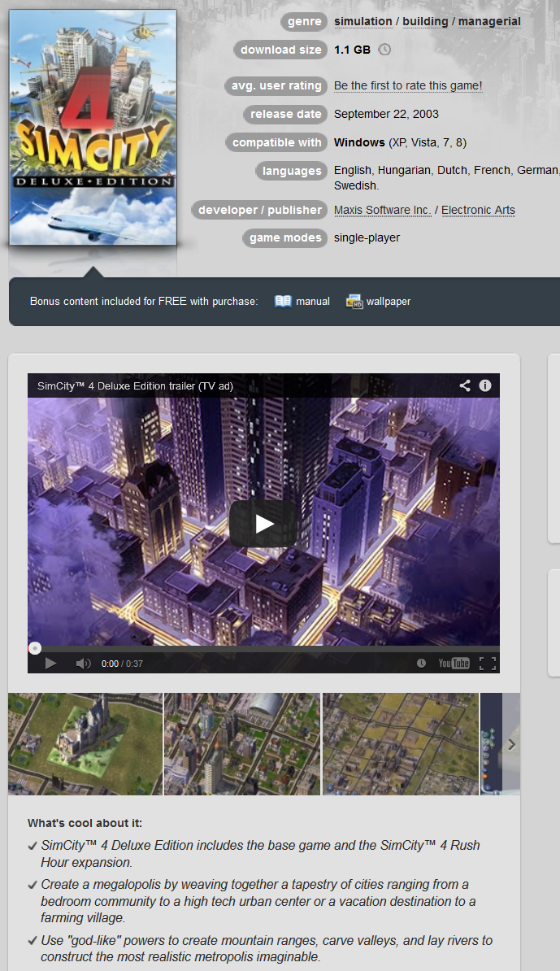Image resolution: width=560 pixels, height=971 pixels.
Task: Click the 'release date' label pill
Action: (285, 114)
